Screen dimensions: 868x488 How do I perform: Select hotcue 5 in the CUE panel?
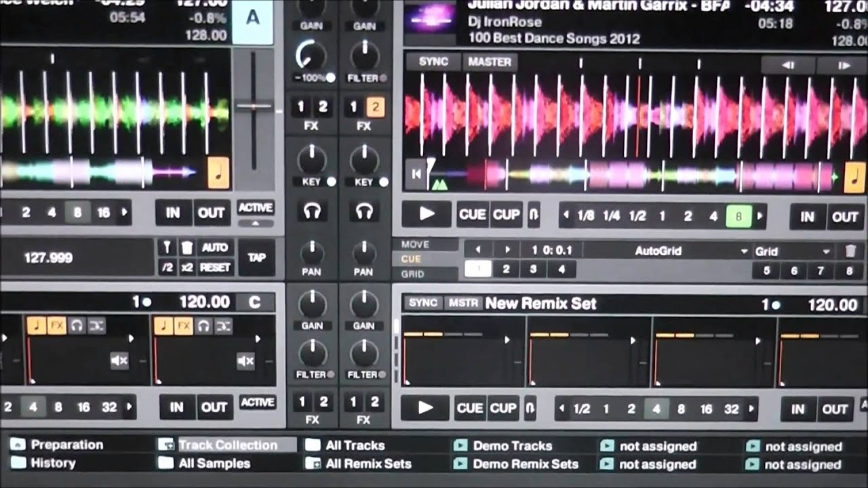point(766,270)
